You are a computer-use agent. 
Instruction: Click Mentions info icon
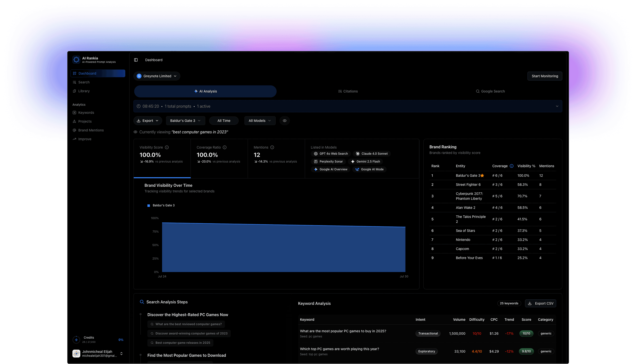tap(272, 147)
